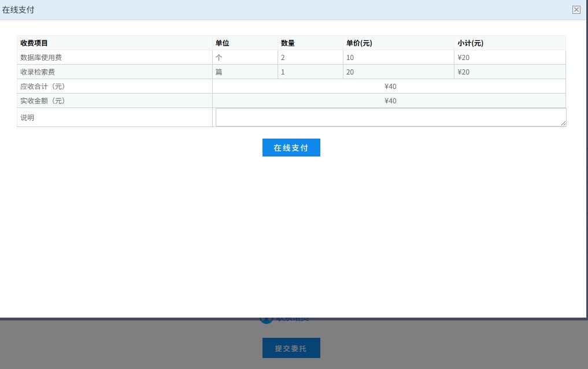The image size is (588, 369).
Task: Click the 篇 unit cell
Action: (x=219, y=72)
